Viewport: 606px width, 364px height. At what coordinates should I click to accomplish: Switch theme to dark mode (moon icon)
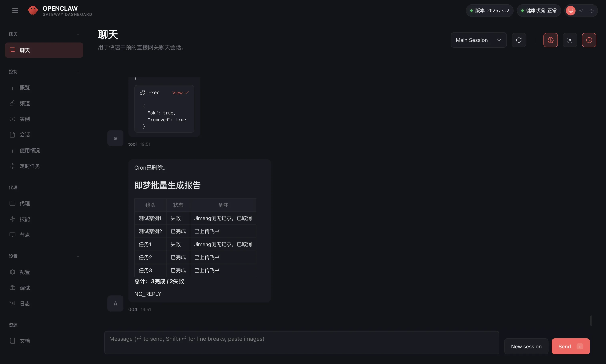(592, 11)
